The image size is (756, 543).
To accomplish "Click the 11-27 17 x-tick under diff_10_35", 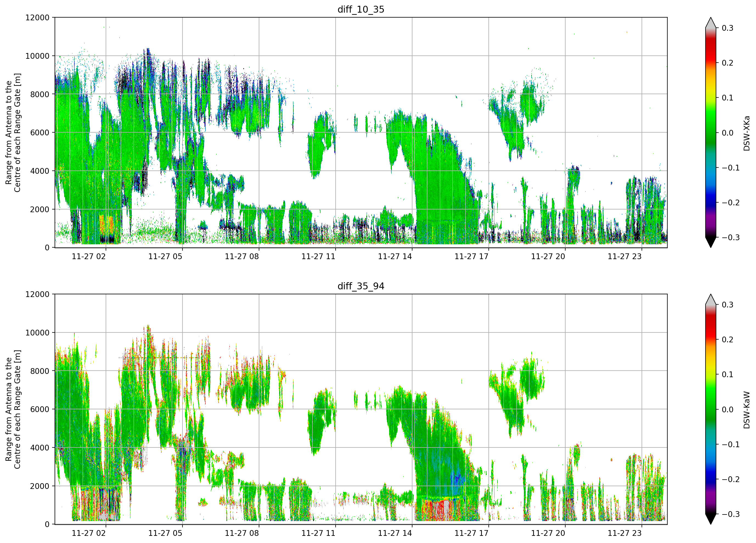I will click(x=471, y=256).
